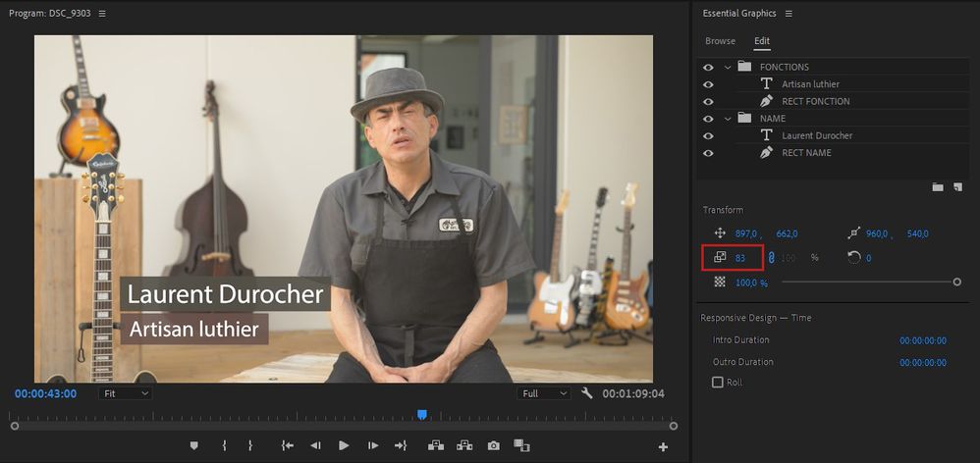Click anchor point Y value 540,0
Viewport: 980px width, 463px height.
[917, 234]
